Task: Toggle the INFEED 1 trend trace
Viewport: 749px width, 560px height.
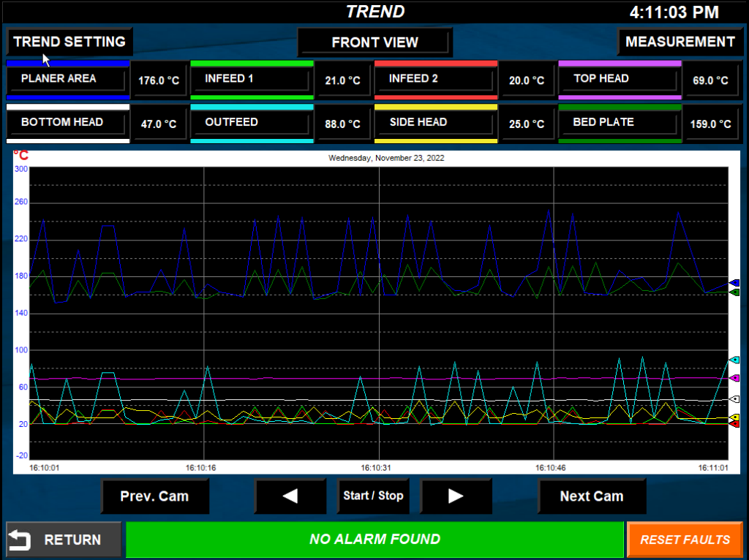Action: pyautogui.click(x=252, y=78)
